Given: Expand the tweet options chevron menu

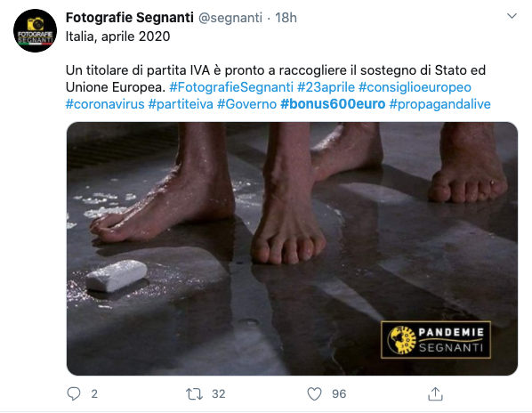Looking at the screenshot, I should (512, 16).
